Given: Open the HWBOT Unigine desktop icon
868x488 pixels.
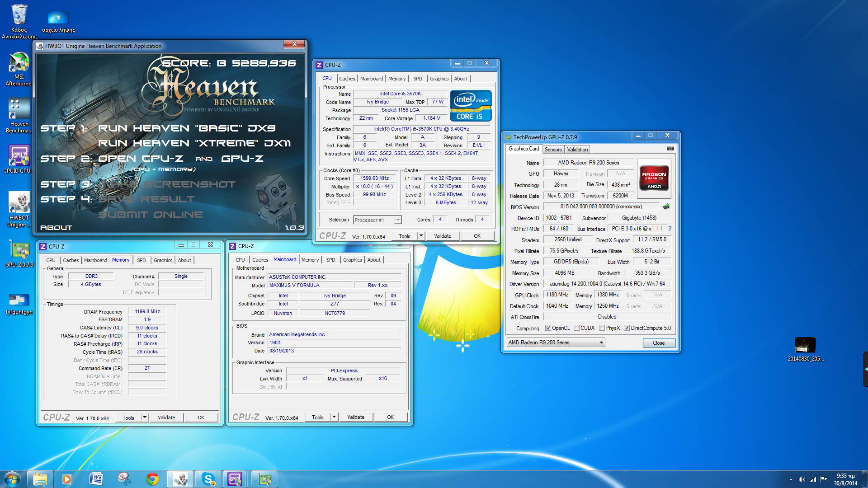Looking at the screenshot, I should (19, 209).
